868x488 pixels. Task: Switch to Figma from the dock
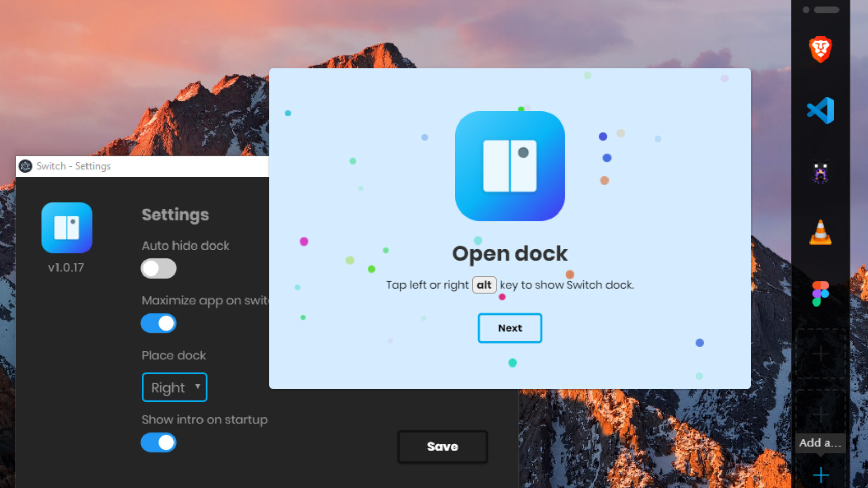tap(820, 293)
